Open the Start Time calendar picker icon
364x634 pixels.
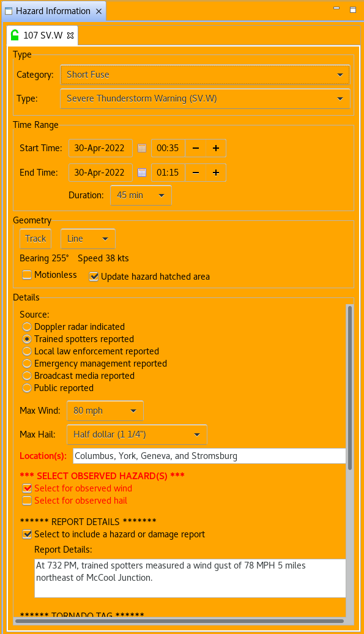tap(141, 148)
